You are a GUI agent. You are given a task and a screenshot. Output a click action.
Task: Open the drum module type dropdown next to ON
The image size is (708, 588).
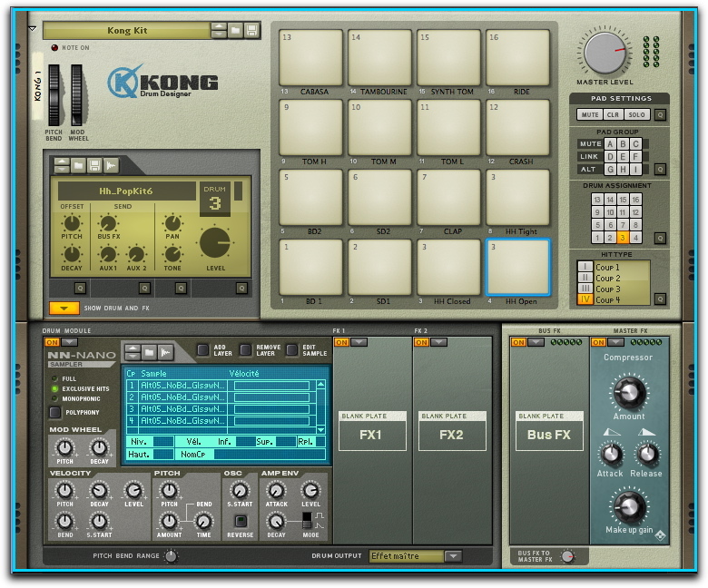click(70, 342)
